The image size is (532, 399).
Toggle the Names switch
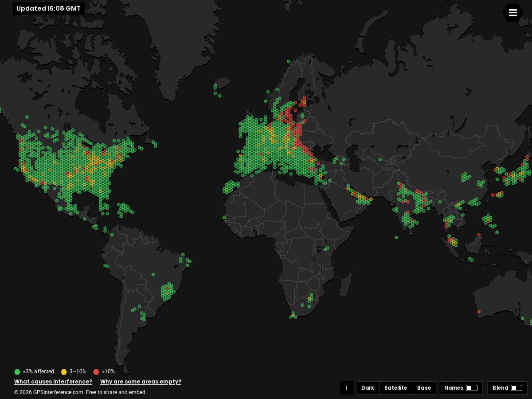472,388
